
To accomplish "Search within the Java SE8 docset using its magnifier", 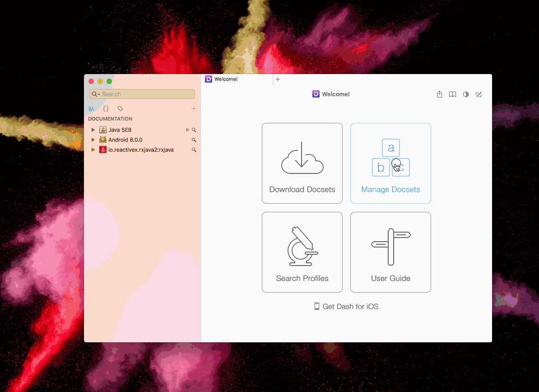I will click(x=194, y=130).
